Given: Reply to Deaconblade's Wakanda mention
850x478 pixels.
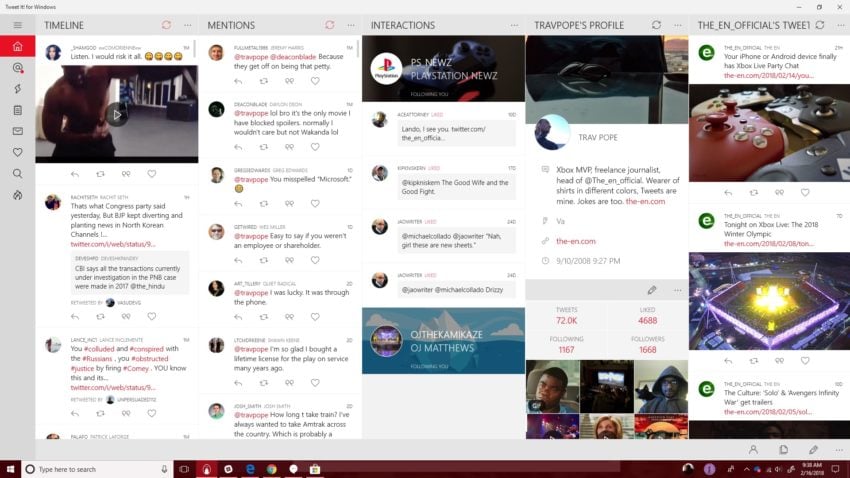Looking at the screenshot, I should (238, 147).
